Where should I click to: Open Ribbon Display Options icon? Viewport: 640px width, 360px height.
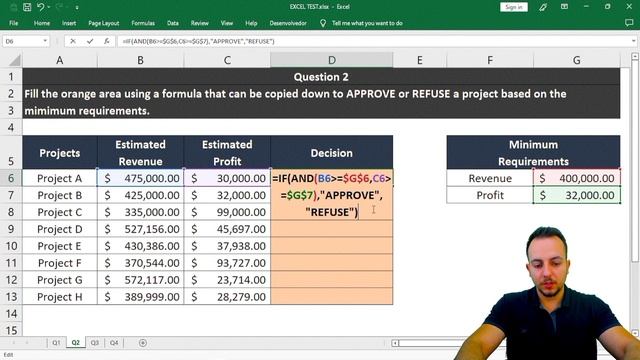point(564,7)
